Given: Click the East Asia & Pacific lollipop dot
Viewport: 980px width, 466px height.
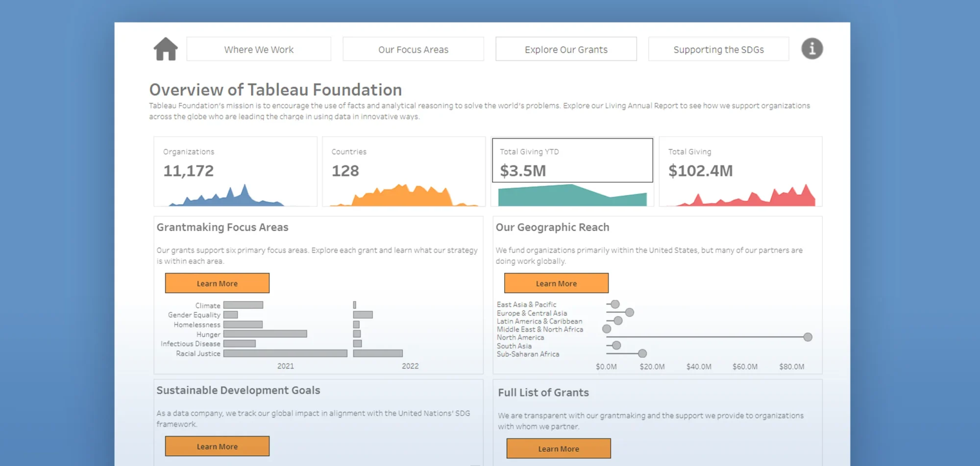Looking at the screenshot, I should click(x=615, y=304).
